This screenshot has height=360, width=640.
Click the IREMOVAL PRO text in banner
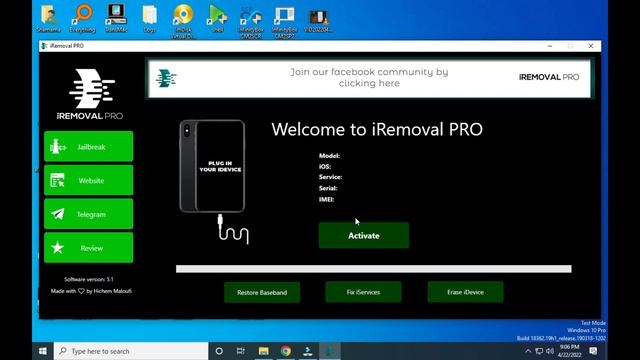tap(549, 77)
